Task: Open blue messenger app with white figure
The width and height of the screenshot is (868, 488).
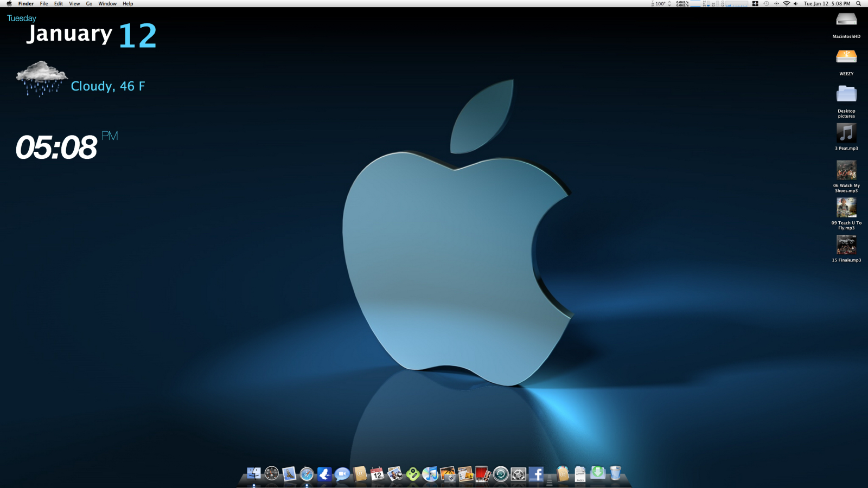Action: (x=324, y=474)
